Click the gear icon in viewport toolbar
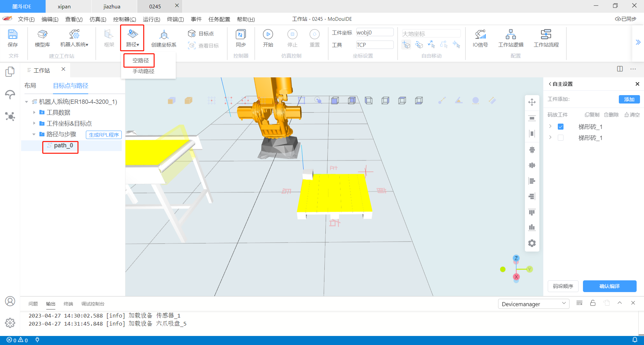The image size is (644, 345). (532, 243)
